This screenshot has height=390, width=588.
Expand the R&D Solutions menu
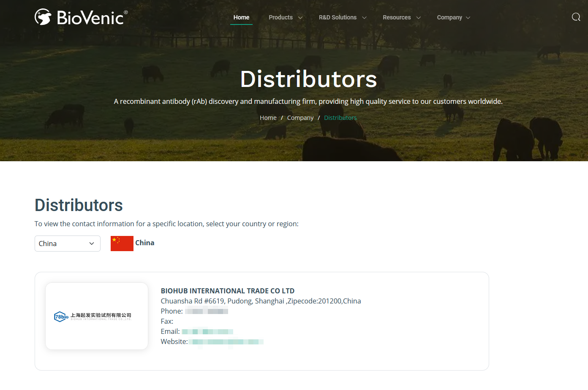(x=342, y=18)
